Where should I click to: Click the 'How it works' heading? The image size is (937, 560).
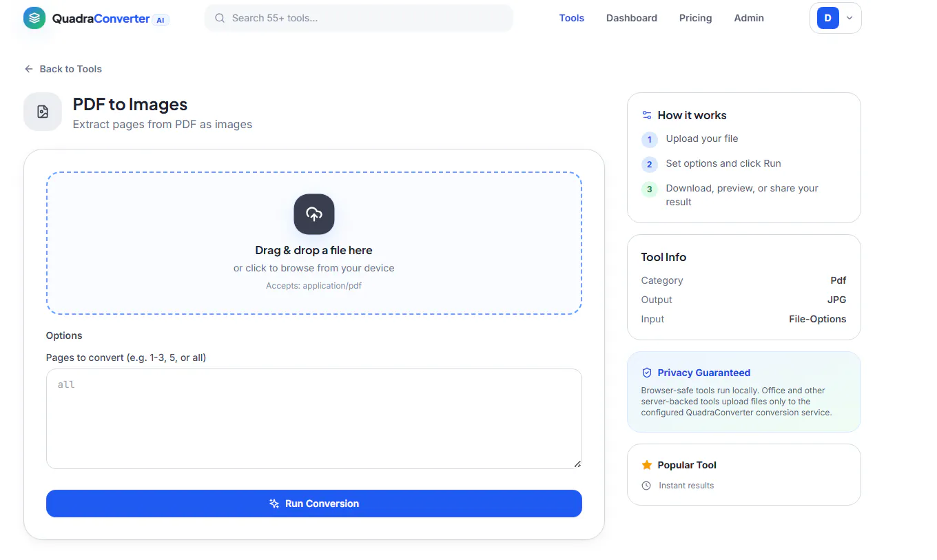pos(692,115)
